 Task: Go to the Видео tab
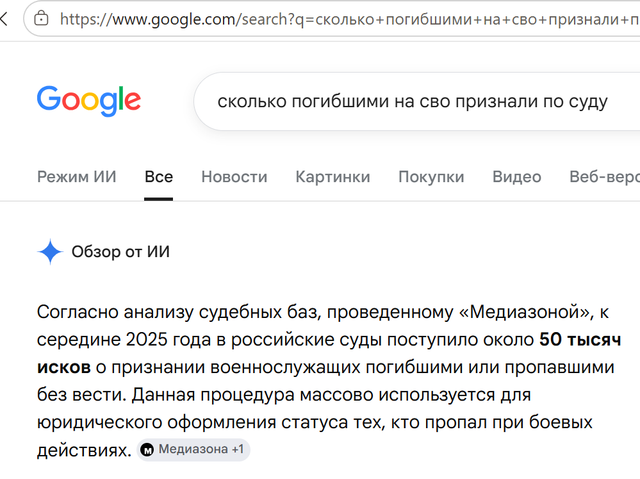[517, 177]
